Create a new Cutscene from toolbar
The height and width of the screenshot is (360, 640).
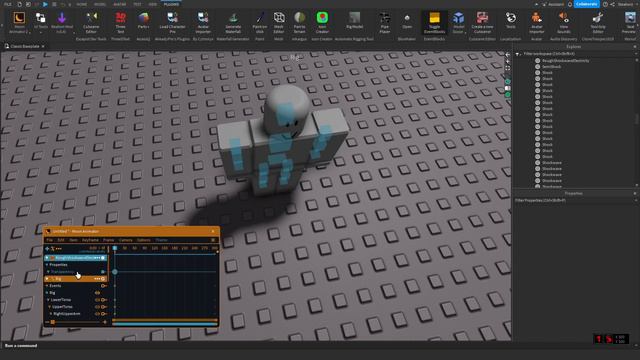(x=482, y=22)
